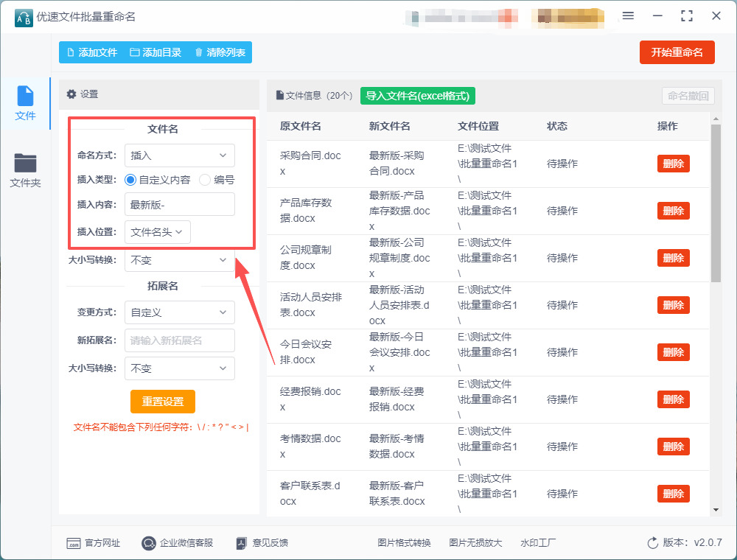The width and height of the screenshot is (737, 560).
Task: Expand the 变更方式 dropdown showing 自定义
Action: (x=179, y=312)
